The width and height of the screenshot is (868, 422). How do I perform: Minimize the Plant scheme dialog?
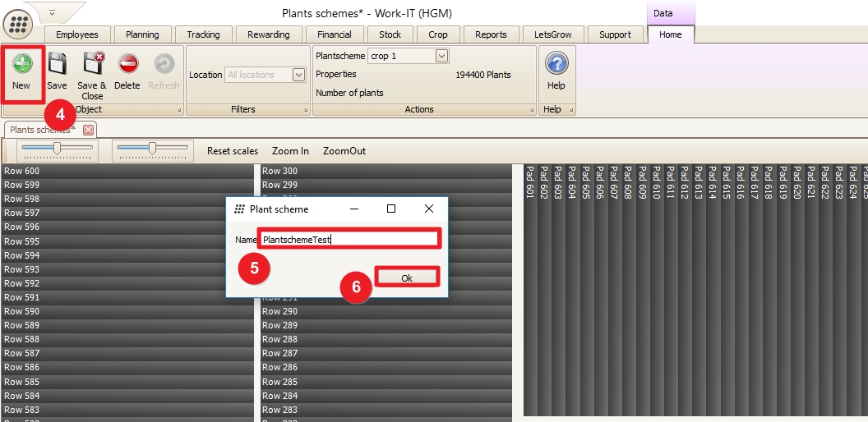pos(354,209)
